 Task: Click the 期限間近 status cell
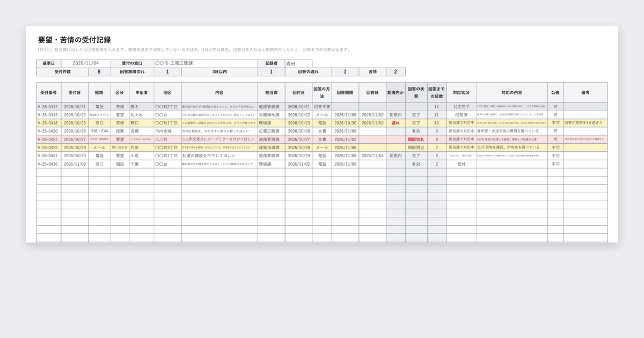tap(416, 147)
